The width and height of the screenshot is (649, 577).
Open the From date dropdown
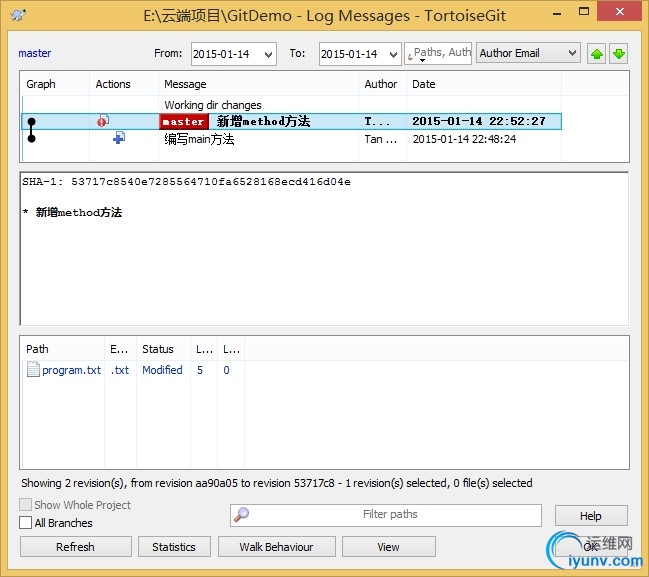coord(268,54)
